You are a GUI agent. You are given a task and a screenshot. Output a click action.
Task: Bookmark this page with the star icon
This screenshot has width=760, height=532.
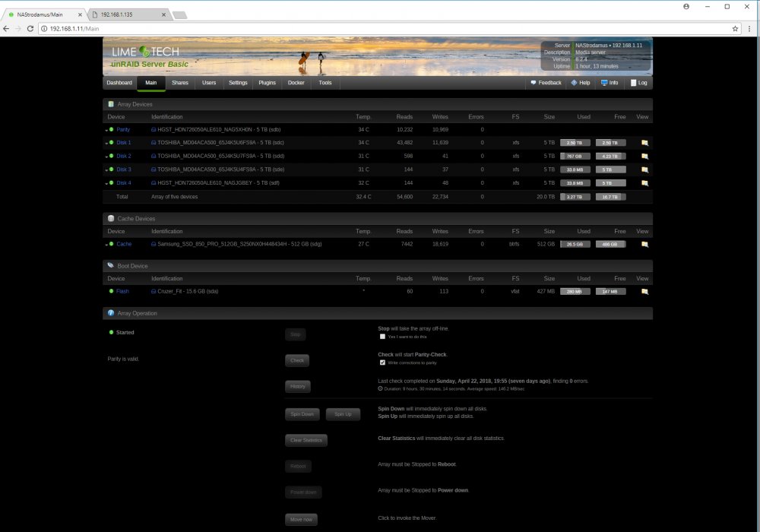tap(735, 29)
